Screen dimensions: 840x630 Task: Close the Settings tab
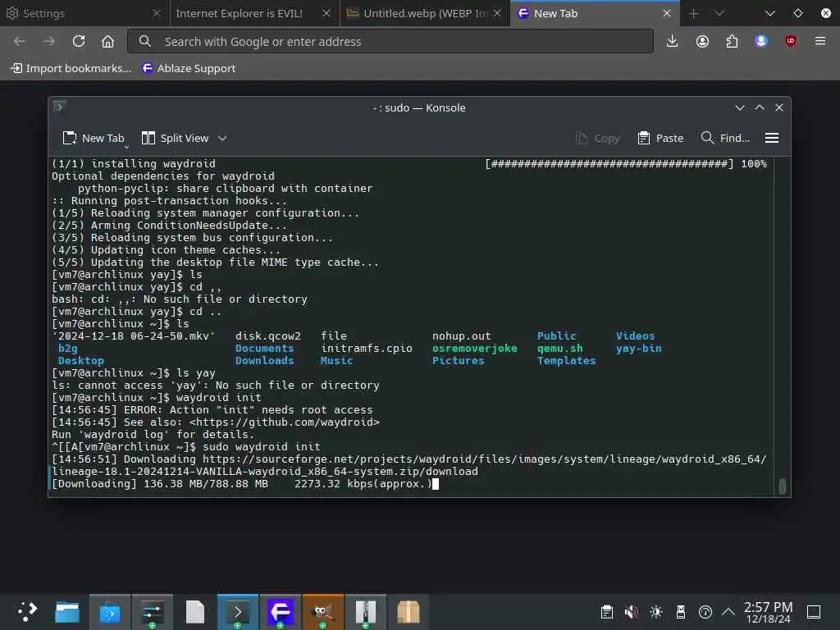(x=157, y=13)
